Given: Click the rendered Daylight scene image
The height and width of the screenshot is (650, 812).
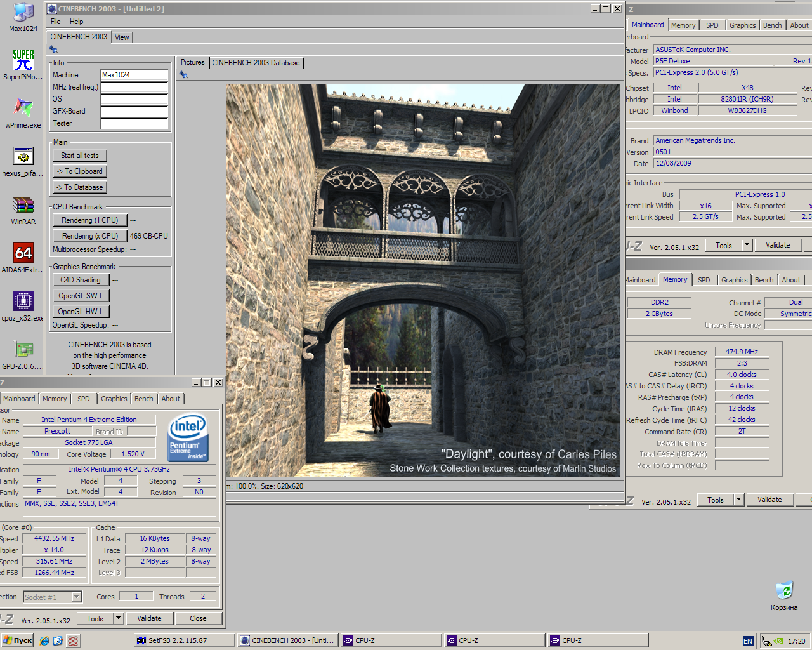Looking at the screenshot, I should click(x=423, y=281).
